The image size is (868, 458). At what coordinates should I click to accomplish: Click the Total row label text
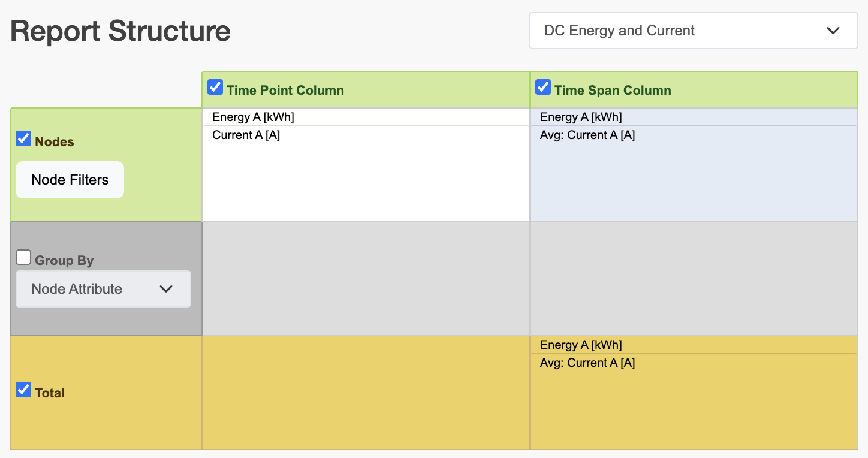tap(50, 393)
